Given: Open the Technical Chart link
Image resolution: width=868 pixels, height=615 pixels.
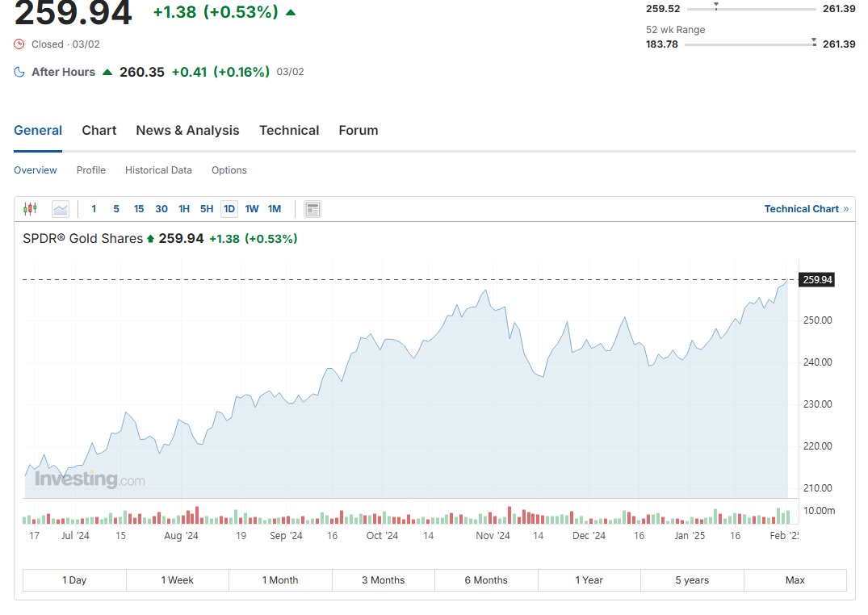Looking at the screenshot, I should click(x=807, y=209).
